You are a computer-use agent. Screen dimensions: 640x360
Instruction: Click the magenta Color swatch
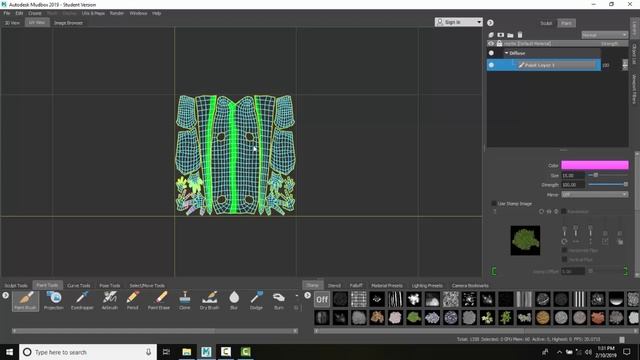[595, 165]
